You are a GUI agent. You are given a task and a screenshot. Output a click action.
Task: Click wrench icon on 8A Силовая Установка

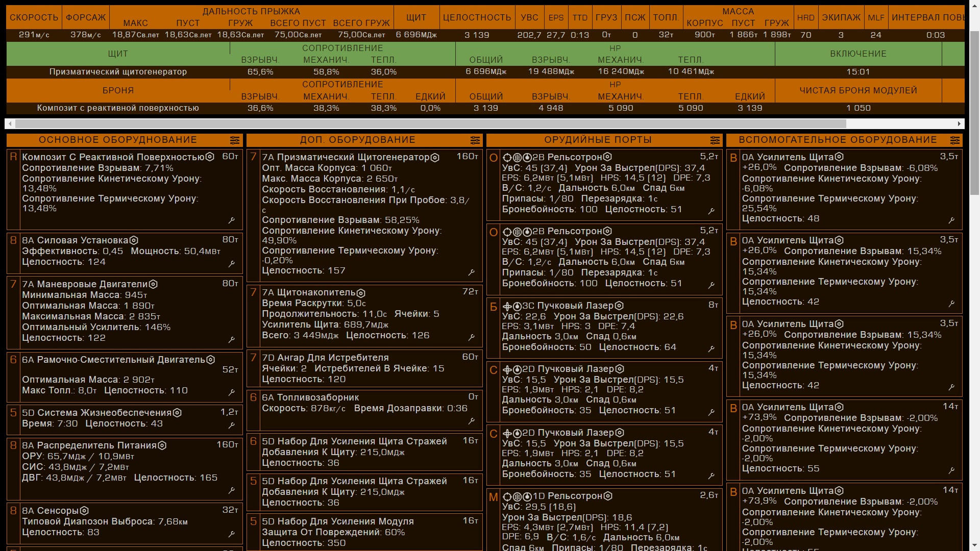tap(232, 264)
